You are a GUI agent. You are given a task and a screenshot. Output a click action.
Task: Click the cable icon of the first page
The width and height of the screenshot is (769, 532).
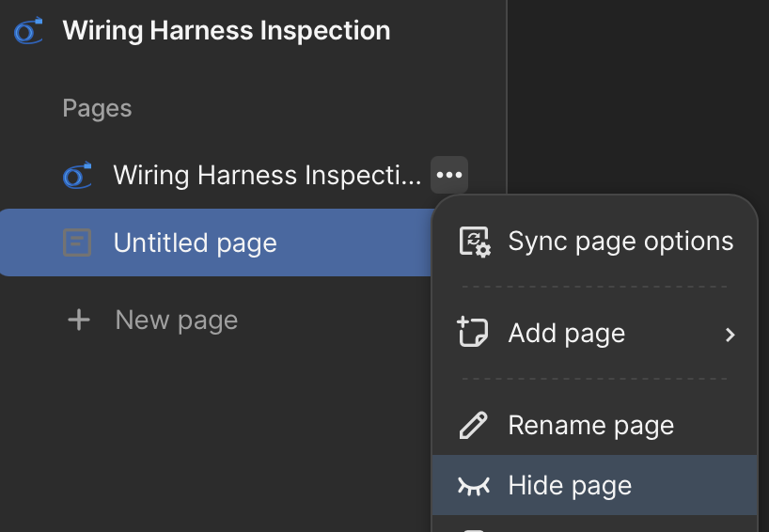77,175
